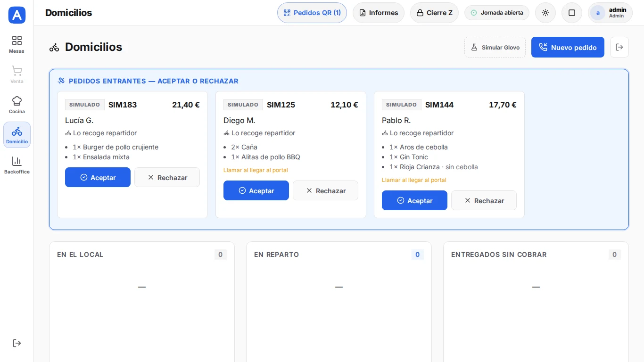Click EN EL LOCAL count badge
This screenshot has width=644, height=362.
coord(220,255)
